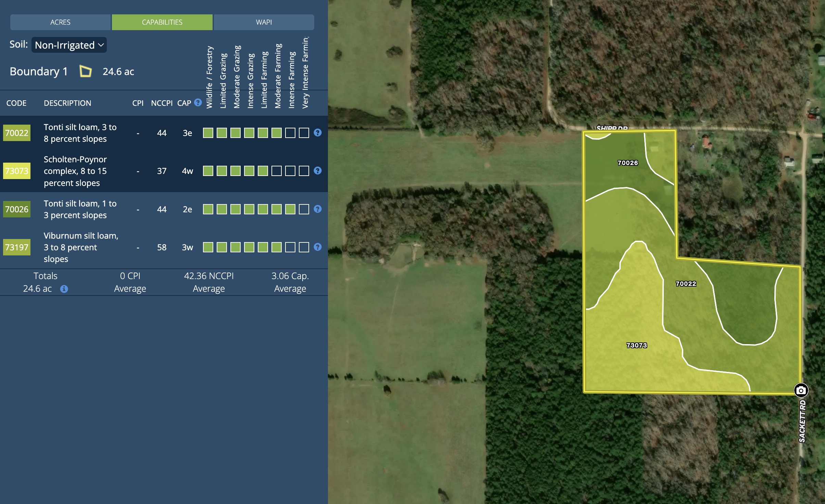Click the info icon beside Totals acreage

[x=64, y=289]
